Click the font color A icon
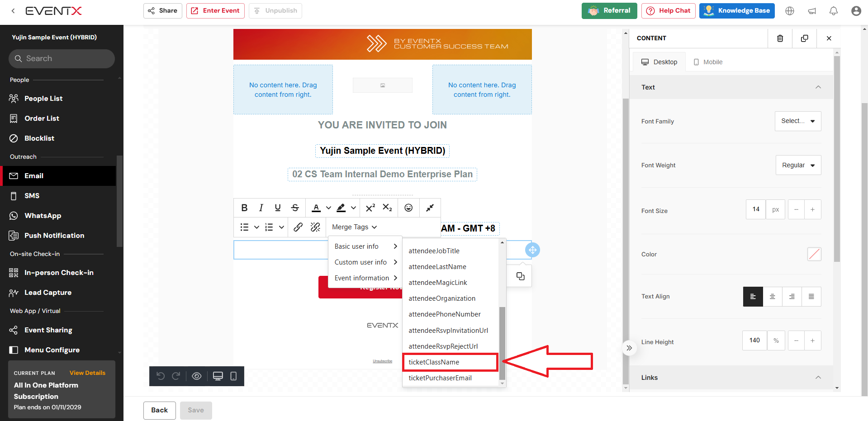Image resolution: width=868 pixels, height=421 pixels. [316, 208]
